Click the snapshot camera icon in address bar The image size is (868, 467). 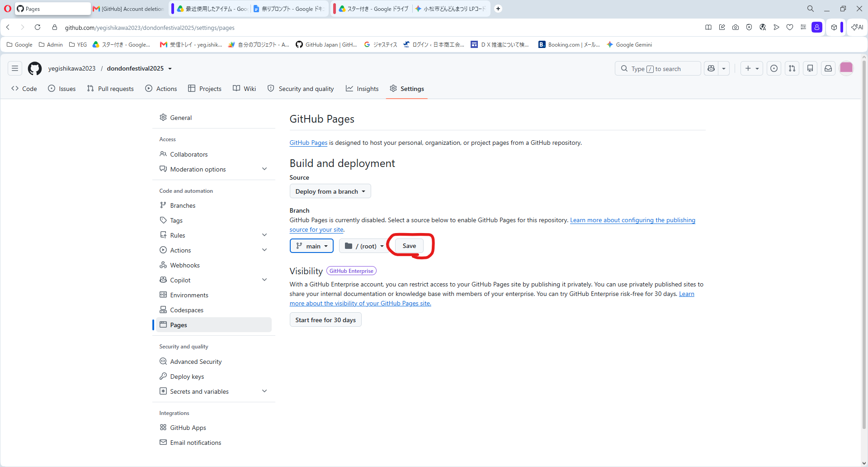click(x=736, y=27)
